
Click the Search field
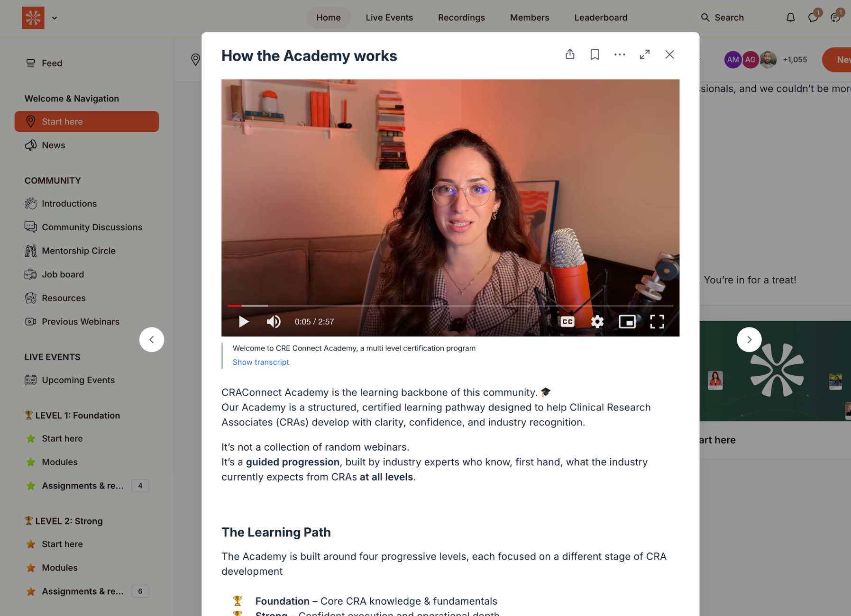[729, 18]
